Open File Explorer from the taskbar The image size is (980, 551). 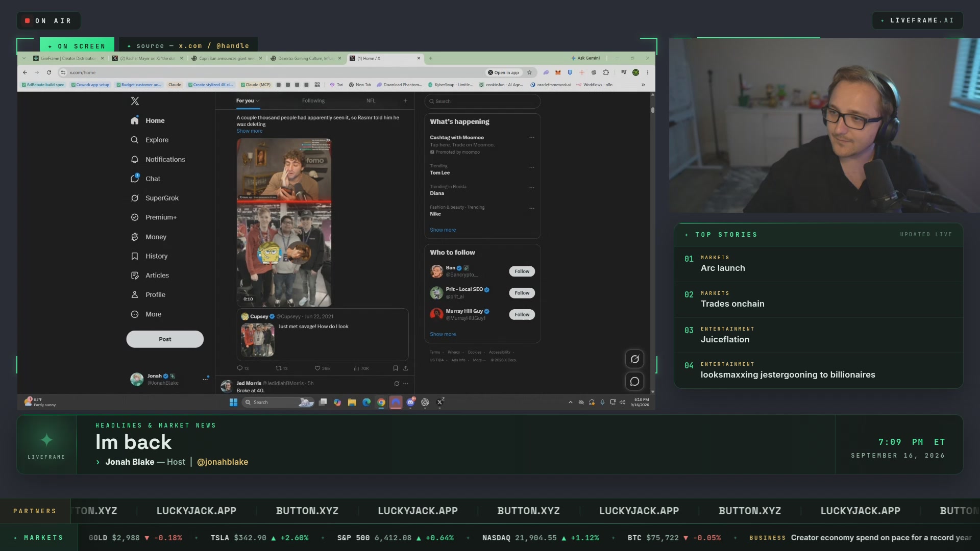(x=352, y=403)
